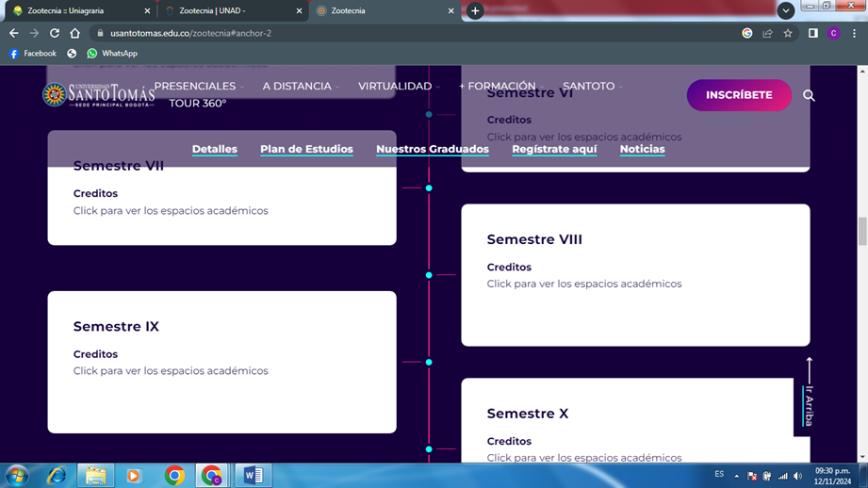Bookmark this page with the star icon
Image resolution: width=868 pixels, height=488 pixels.
click(788, 33)
